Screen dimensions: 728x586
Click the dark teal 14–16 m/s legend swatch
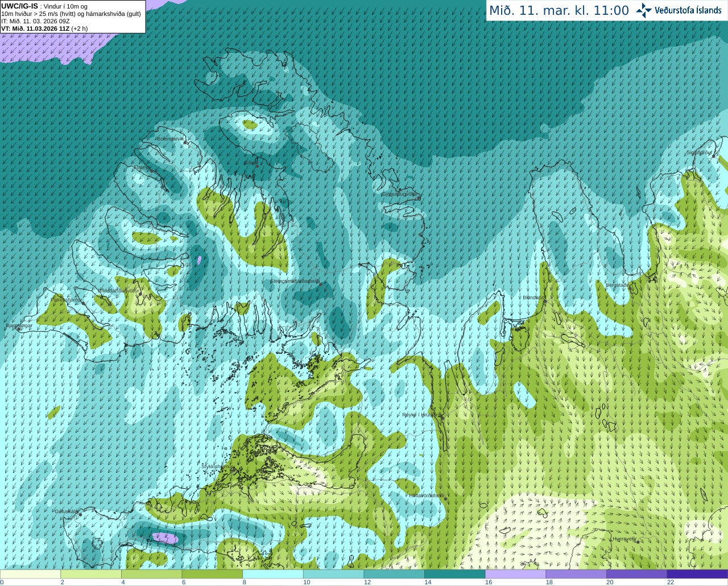(x=455, y=574)
